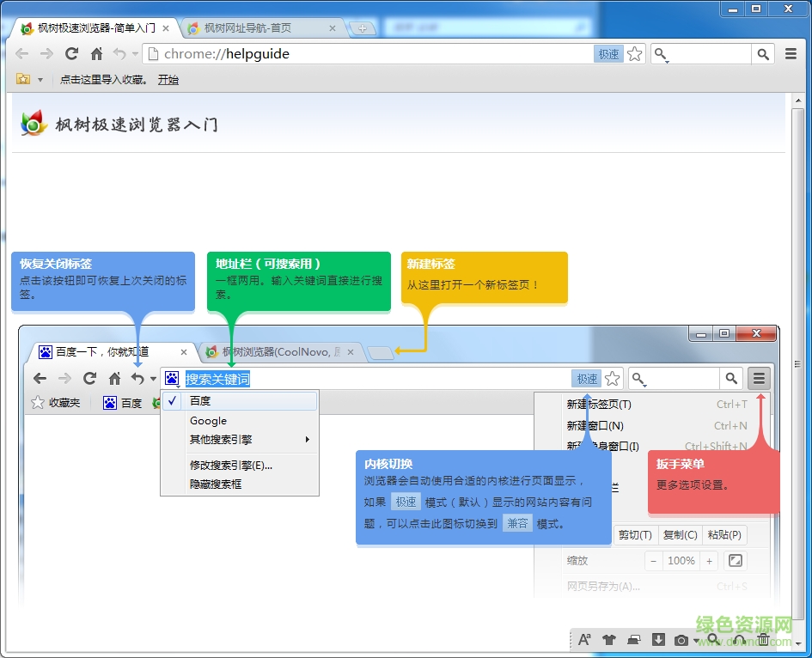The width and height of the screenshot is (812, 658).
Task: Select 百度 as the search engine
Action: point(200,401)
